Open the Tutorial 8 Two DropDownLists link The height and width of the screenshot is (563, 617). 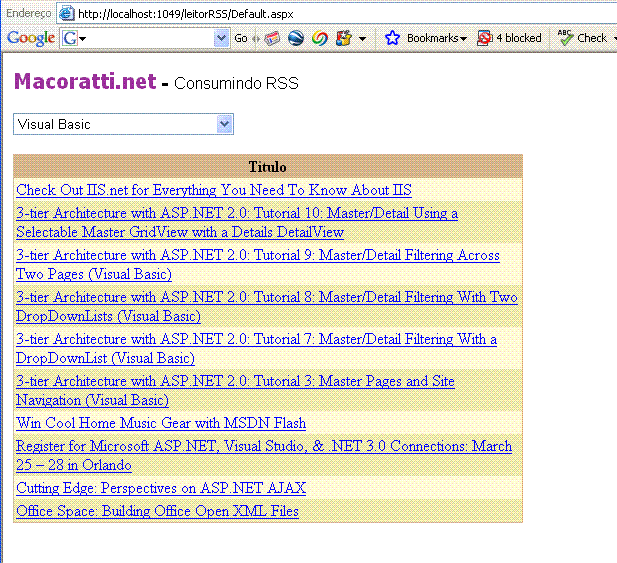(x=267, y=306)
